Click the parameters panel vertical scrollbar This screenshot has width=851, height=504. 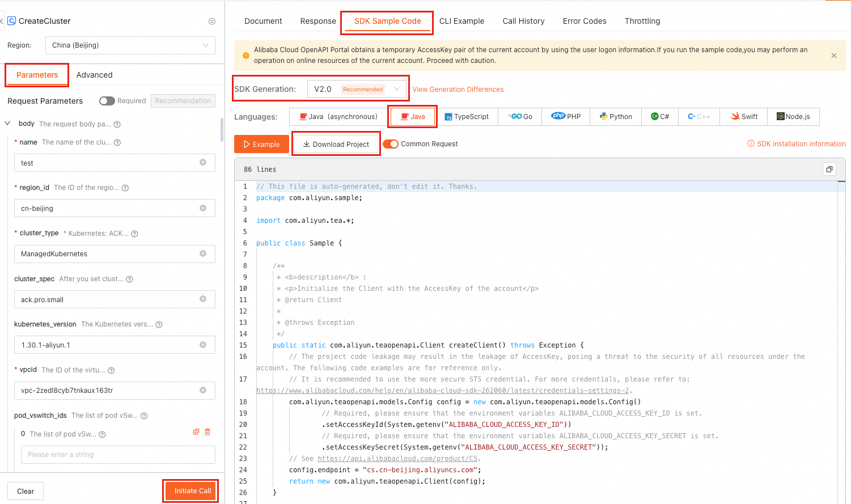point(222,130)
